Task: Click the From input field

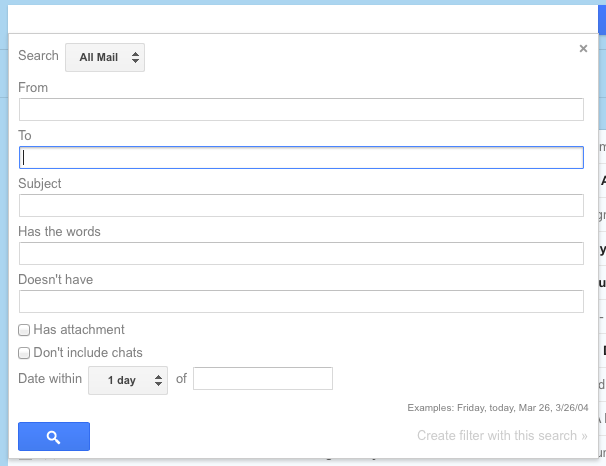Action: click(x=300, y=110)
